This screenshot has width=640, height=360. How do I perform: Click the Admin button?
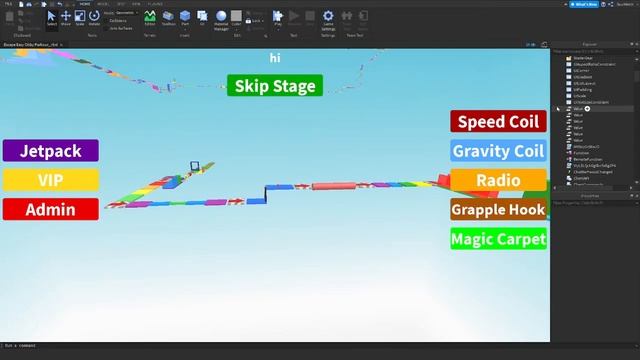51,209
